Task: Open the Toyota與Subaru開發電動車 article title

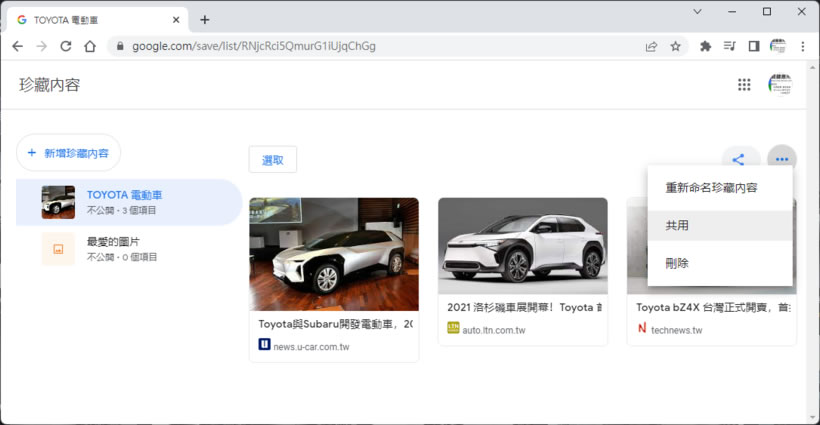Action: pos(335,324)
